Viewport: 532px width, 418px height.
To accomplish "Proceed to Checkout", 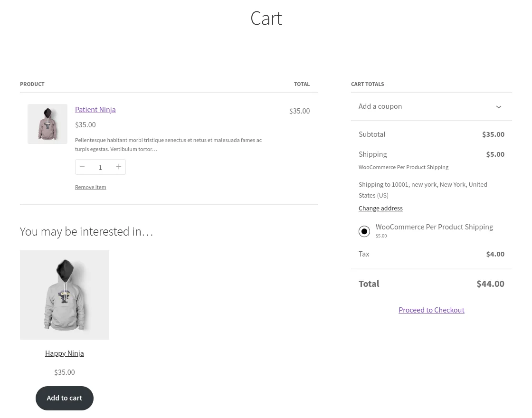I will click(431, 310).
